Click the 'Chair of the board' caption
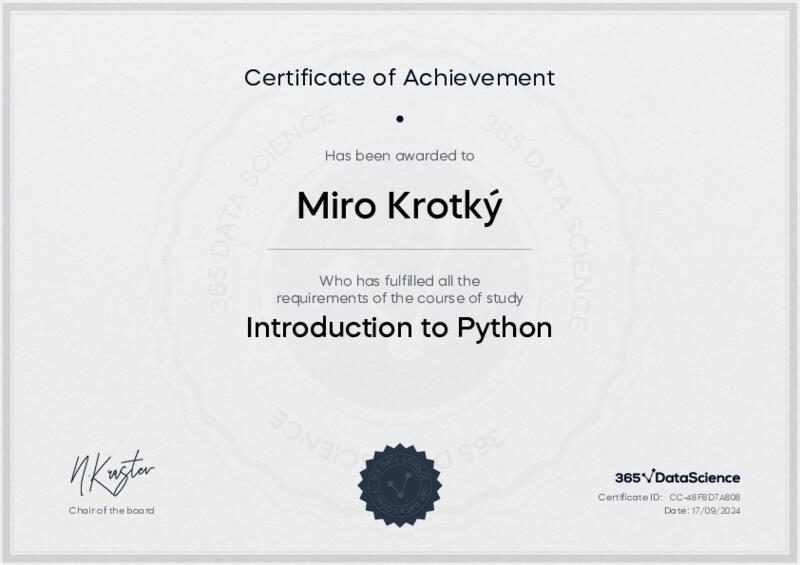Screen dimensions: 800x565 112,511
